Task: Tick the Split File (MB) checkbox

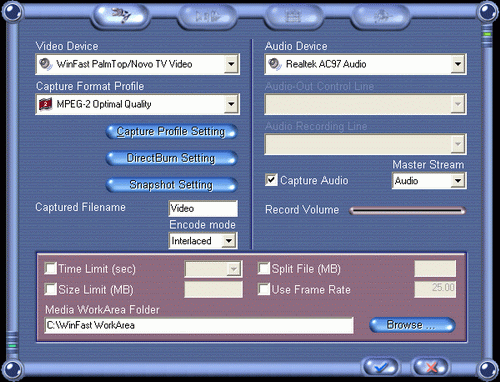Action: [x=264, y=268]
